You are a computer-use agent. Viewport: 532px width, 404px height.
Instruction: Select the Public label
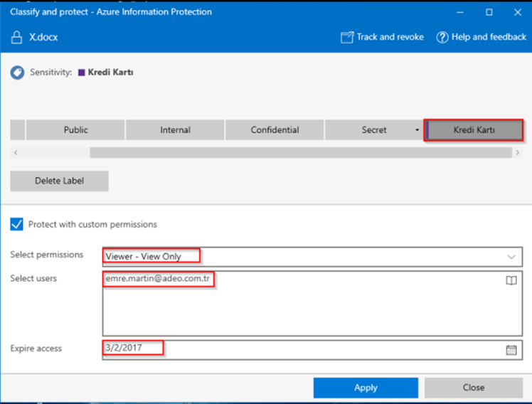pyautogui.click(x=75, y=130)
